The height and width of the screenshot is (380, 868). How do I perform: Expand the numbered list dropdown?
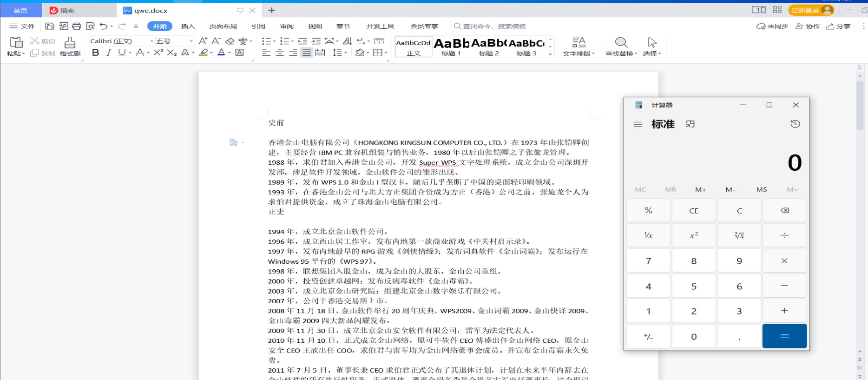pyautogui.click(x=292, y=41)
